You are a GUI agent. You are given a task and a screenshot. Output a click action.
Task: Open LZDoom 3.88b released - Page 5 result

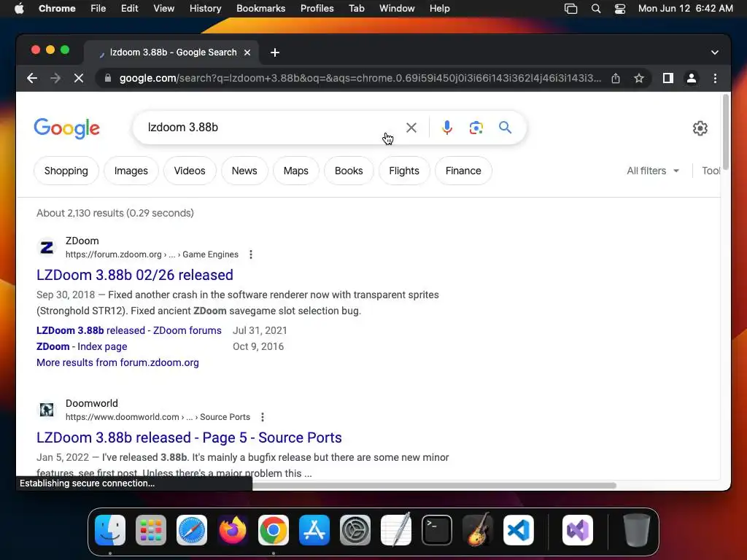coord(189,437)
